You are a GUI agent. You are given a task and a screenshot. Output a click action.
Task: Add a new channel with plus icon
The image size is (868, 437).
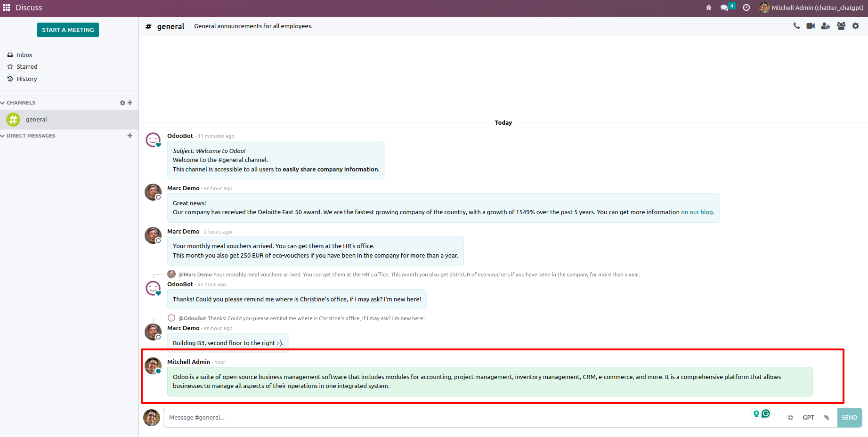130,103
